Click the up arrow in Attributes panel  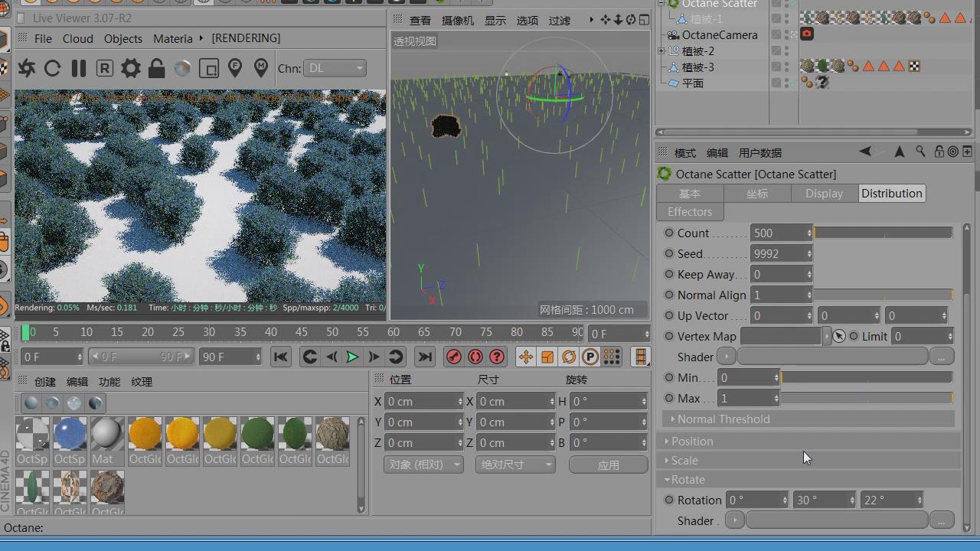899,152
